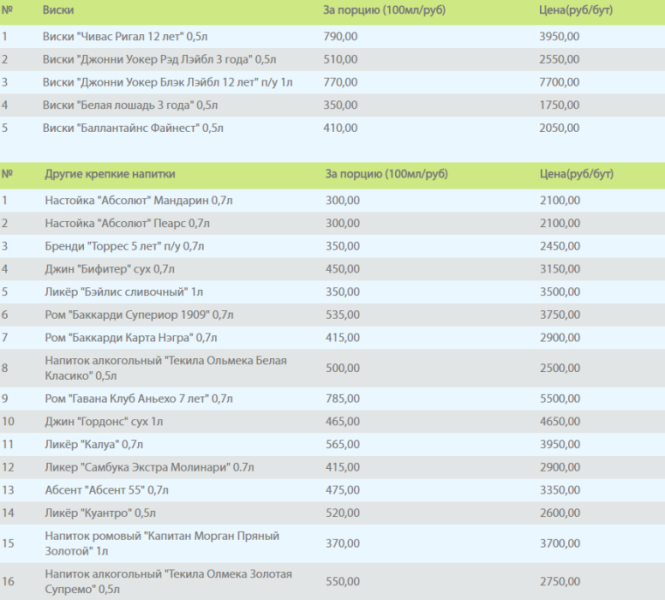Image resolution: width=665 pixels, height=600 pixels.
Task: Select Джин "Гордонс" сух 1л
Action: click(x=104, y=421)
